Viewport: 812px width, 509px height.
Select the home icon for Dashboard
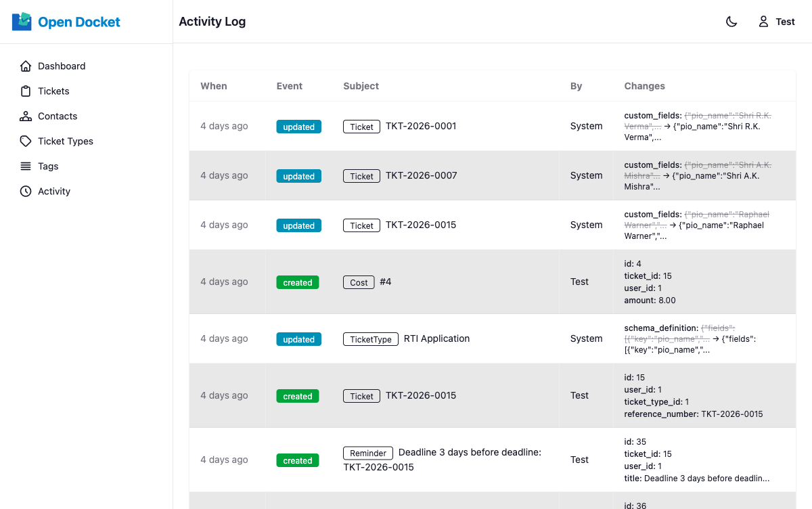[26, 66]
